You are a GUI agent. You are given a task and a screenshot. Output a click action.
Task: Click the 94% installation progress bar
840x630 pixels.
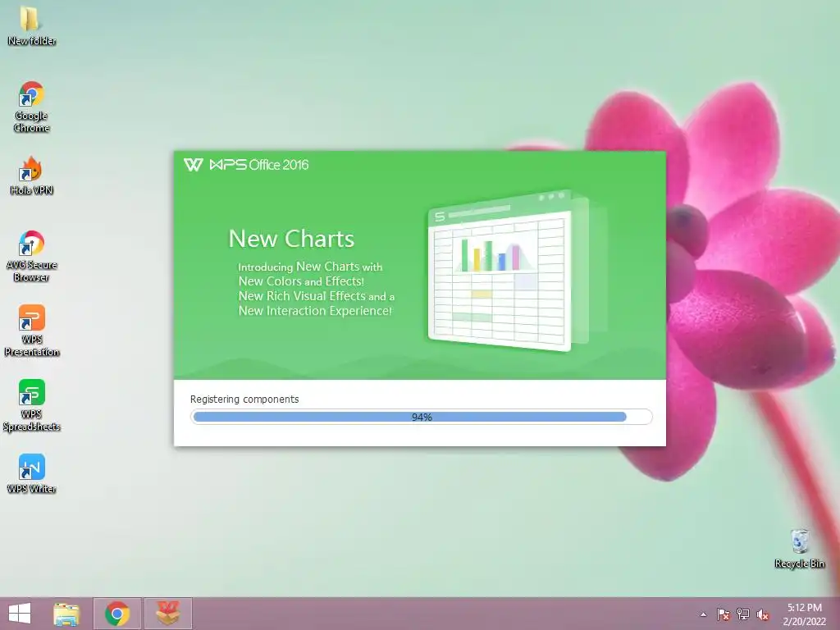(x=422, y=417)
